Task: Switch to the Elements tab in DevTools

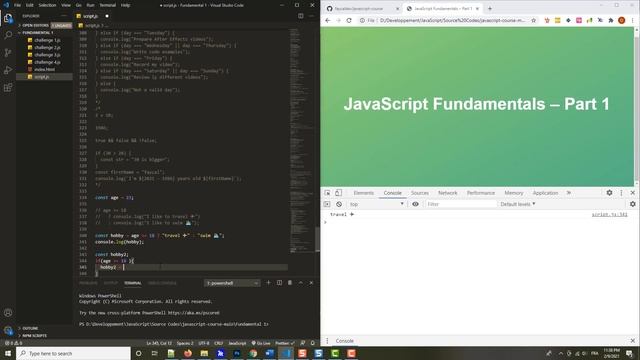Action: [363, 193]
